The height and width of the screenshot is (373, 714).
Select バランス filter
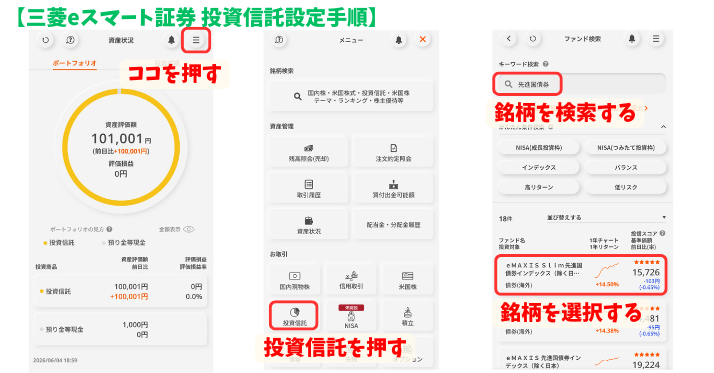(626, 168)
